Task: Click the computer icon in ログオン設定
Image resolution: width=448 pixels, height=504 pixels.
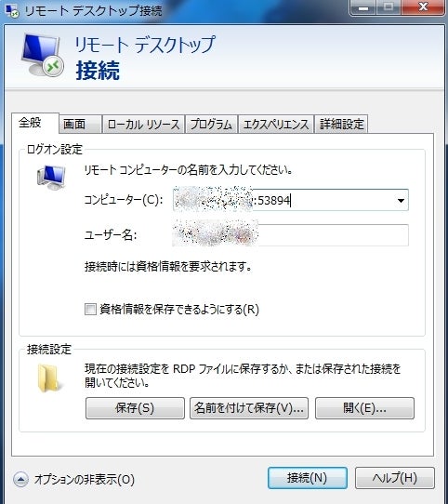Action: click(x=51, y=178)
